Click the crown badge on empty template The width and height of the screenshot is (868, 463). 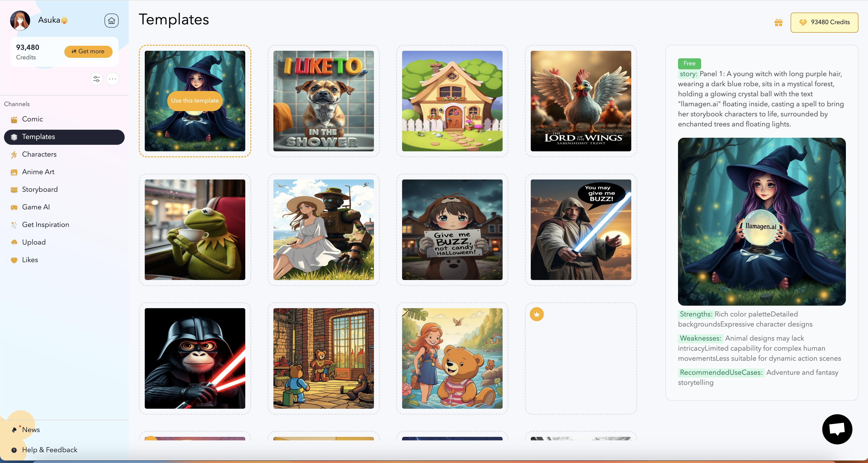tap(537, 314)
